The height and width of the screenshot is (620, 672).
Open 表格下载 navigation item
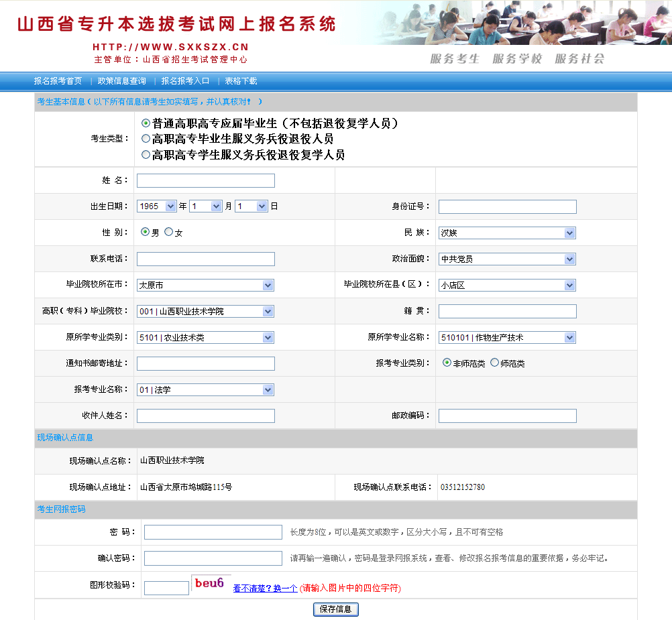pyautogui.click(x=241, y=81)
